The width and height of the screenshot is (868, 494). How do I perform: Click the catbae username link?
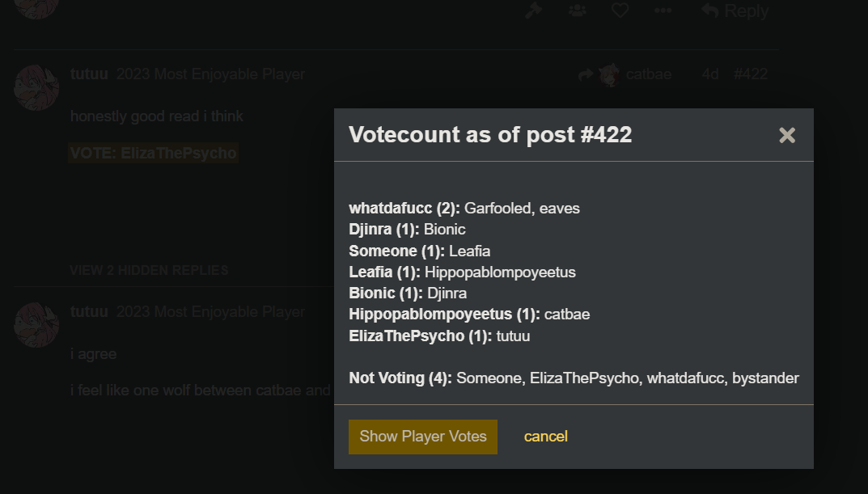pos(649,74)
